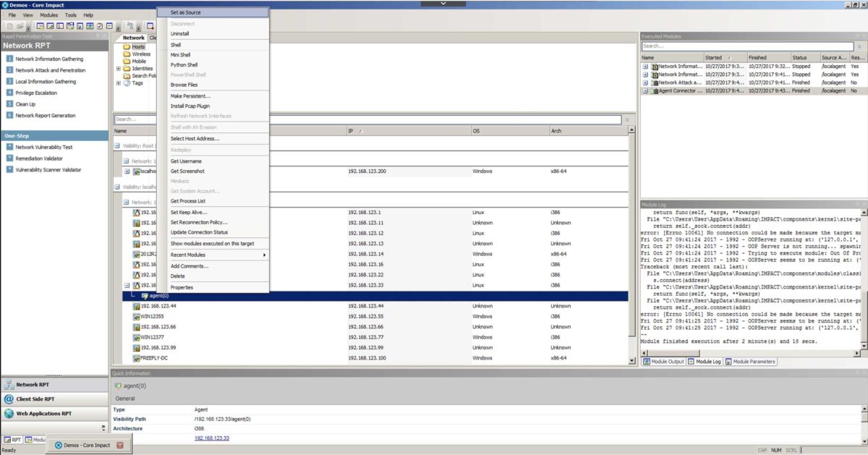Click Network Vulnerability Test one-step icon

coord(9,147)
